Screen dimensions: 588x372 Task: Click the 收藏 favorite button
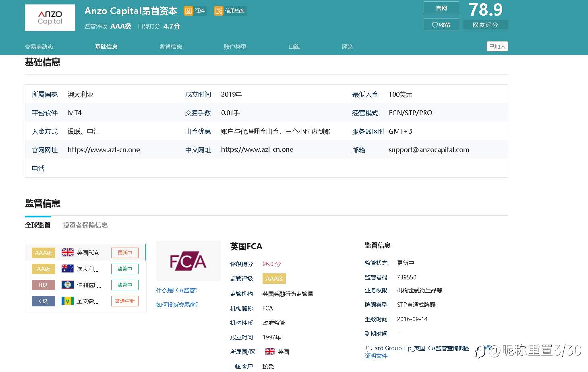pyautogui.click(x=441, y=25)
